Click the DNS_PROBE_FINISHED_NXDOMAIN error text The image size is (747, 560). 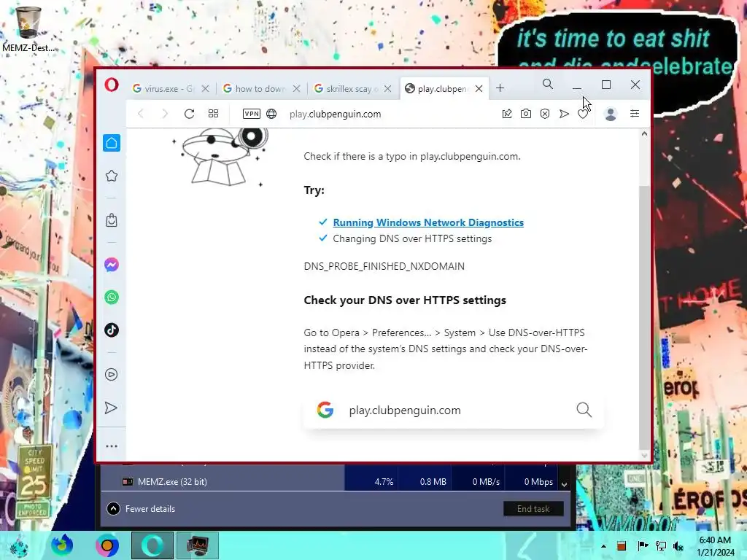click(x=384, y=266)
